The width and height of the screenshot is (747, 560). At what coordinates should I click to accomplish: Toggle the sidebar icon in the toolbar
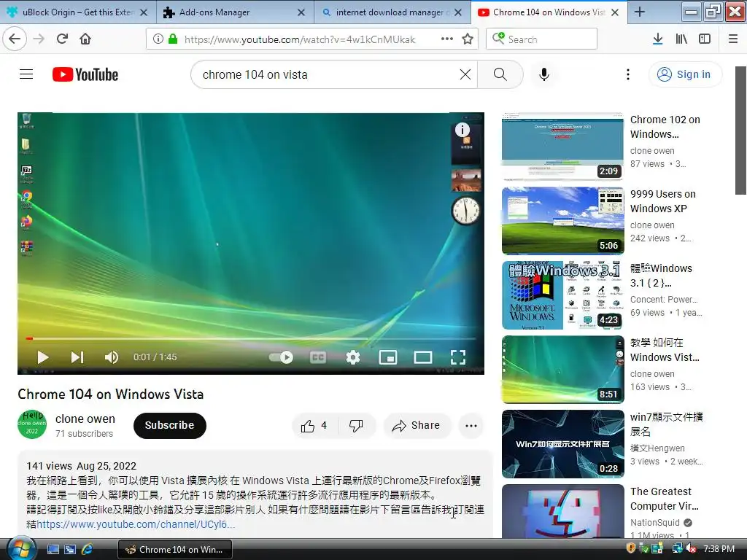click(x=705, y=39)
